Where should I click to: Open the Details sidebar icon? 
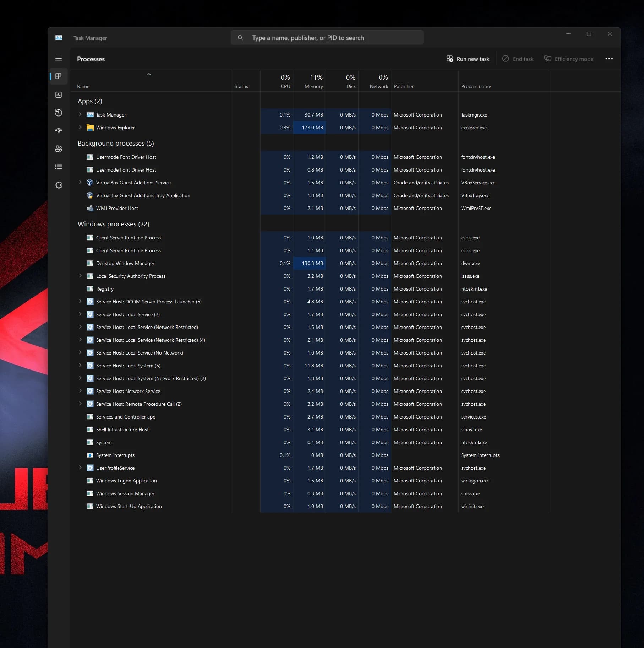(59, 167)
